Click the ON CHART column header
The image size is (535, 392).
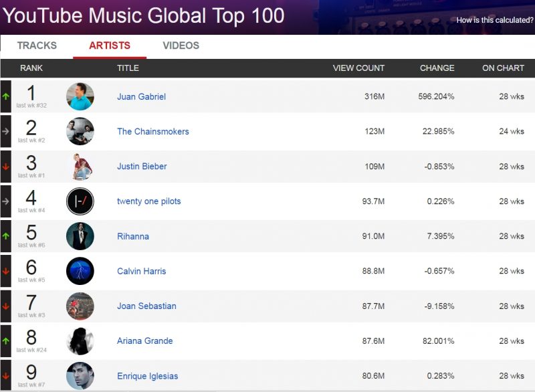click(503, 68)
